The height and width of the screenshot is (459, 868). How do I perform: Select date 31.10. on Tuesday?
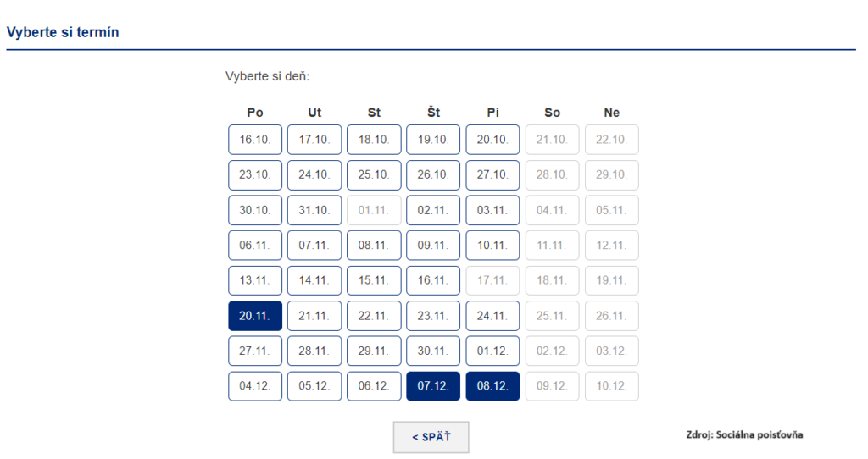pyautogui.click(x=314, y=210)
